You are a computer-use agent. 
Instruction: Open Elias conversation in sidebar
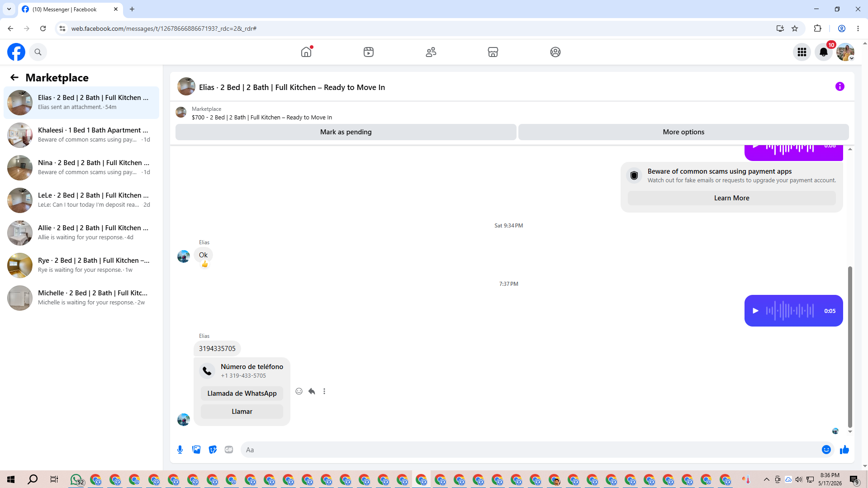pos(81,102)
